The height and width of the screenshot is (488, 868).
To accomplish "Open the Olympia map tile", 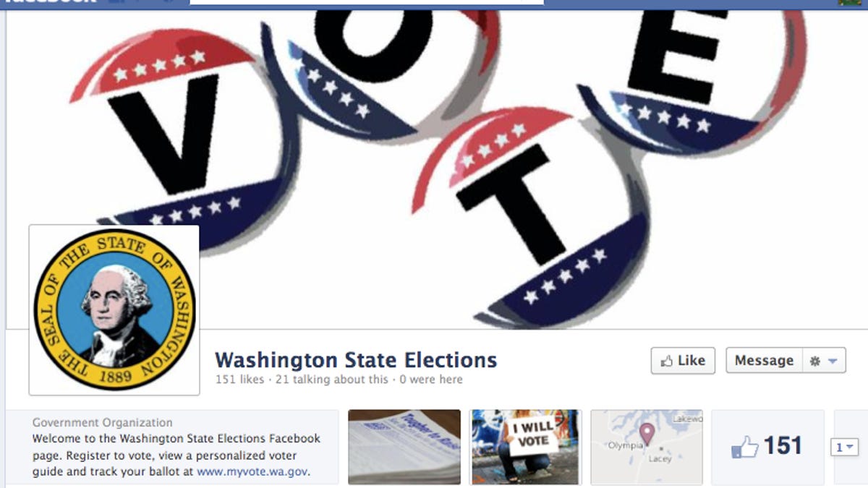I will pos(647,447).
